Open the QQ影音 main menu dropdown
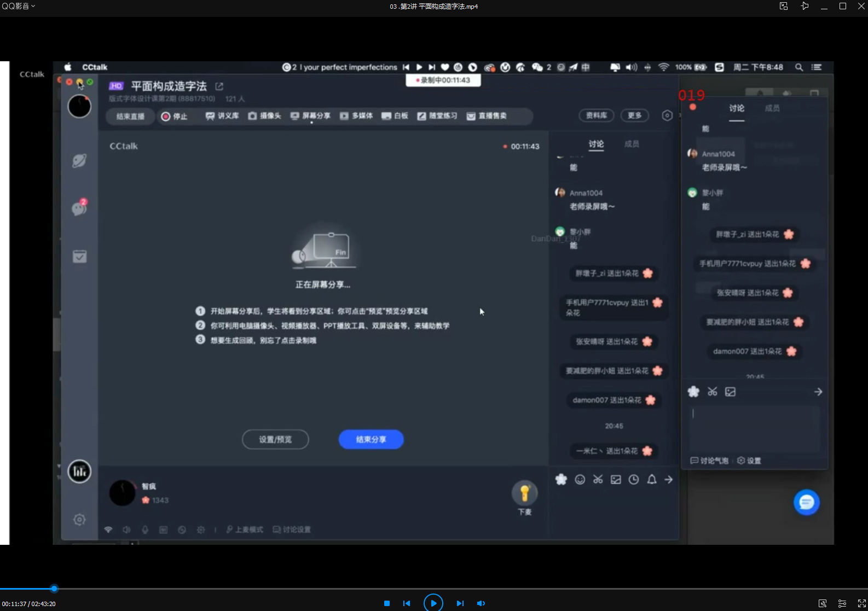The width and height of the screenshot is (868, 611). [18, 6]
